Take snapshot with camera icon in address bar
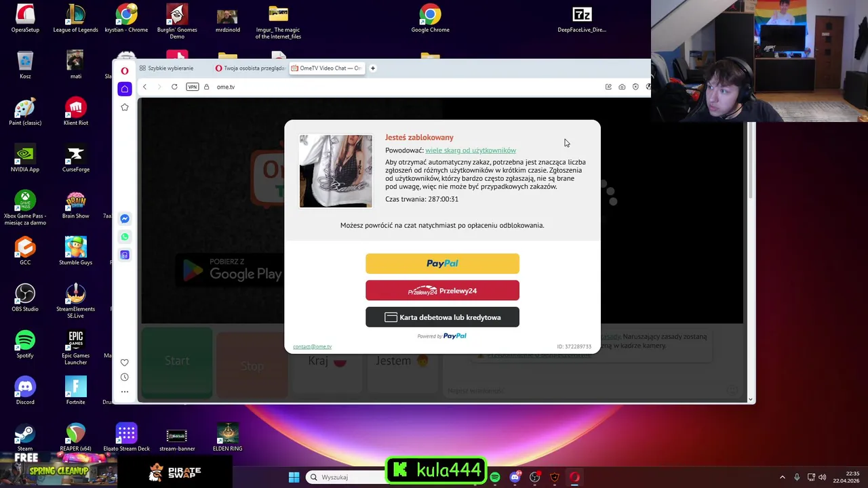 point(622,87)
